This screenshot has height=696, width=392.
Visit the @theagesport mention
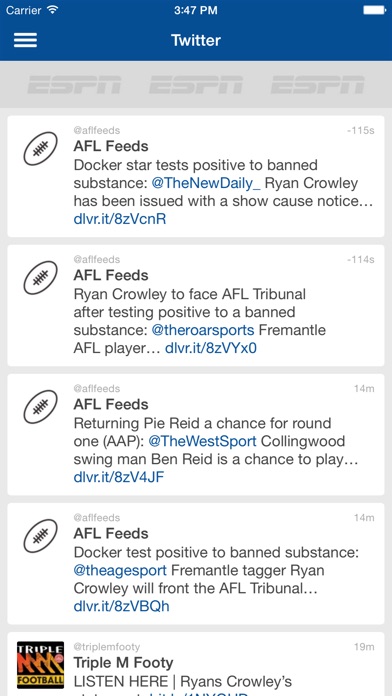[120, 571]
